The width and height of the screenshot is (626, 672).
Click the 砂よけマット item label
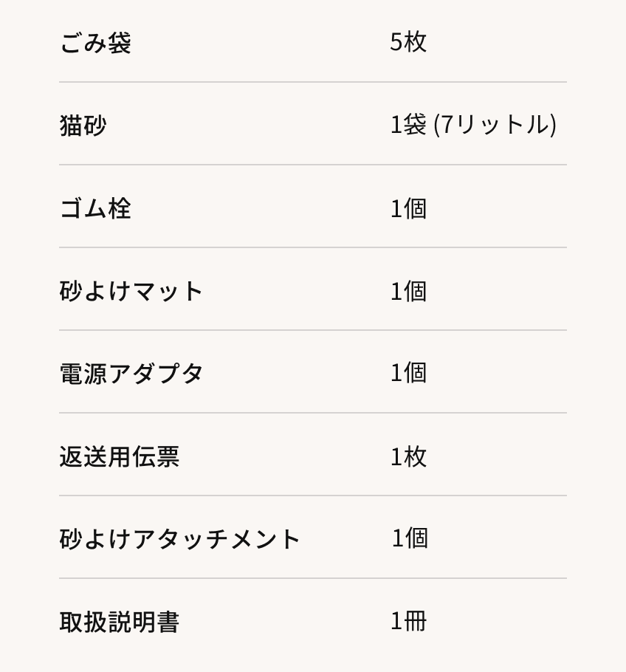(131, 291)
